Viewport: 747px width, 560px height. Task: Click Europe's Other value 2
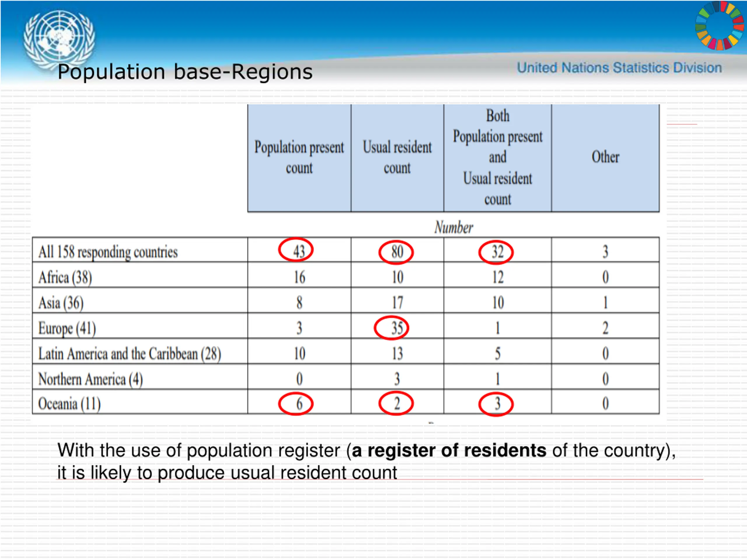[605, 328]
